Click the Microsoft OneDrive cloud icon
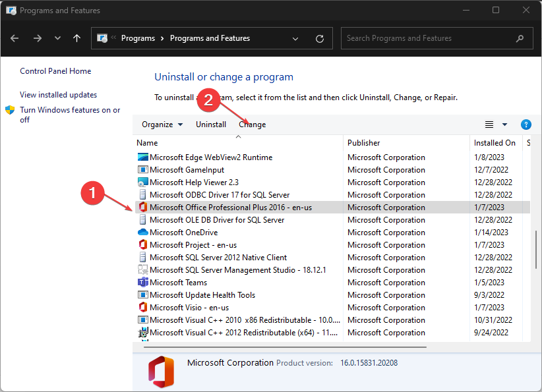This screenshot has width=542, height=392. [142, 233]
